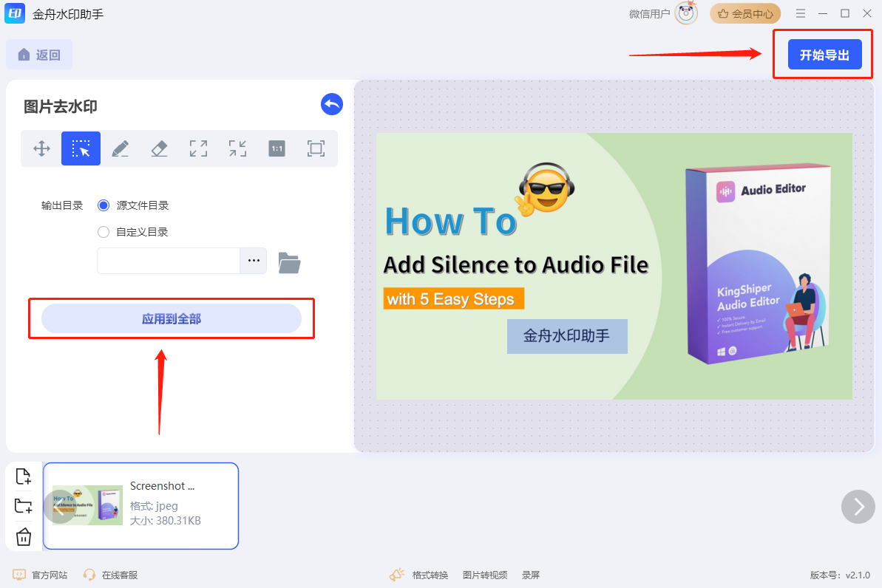Image resolution: width=882 pixels, height=588 pixels.
Task: Click 微信用户 username text
Action: tap(650, 14)
